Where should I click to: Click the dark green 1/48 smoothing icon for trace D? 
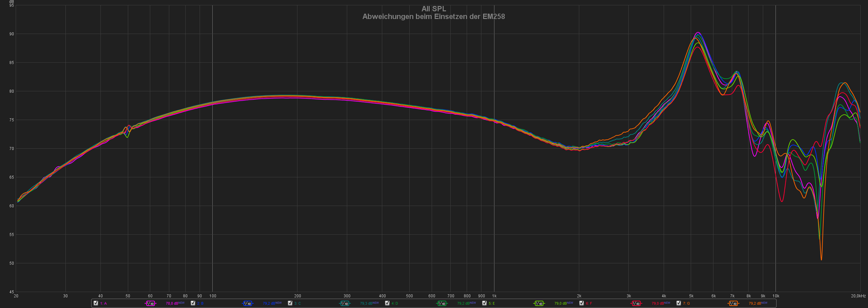click(442, 303)
